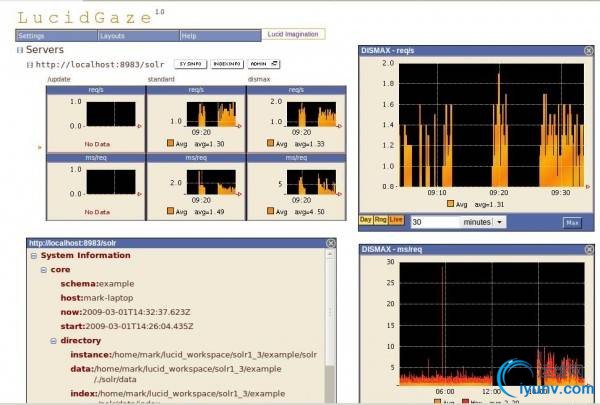Click Avg swatch in DISMAX req/s panel

click(x=450, y=204)
